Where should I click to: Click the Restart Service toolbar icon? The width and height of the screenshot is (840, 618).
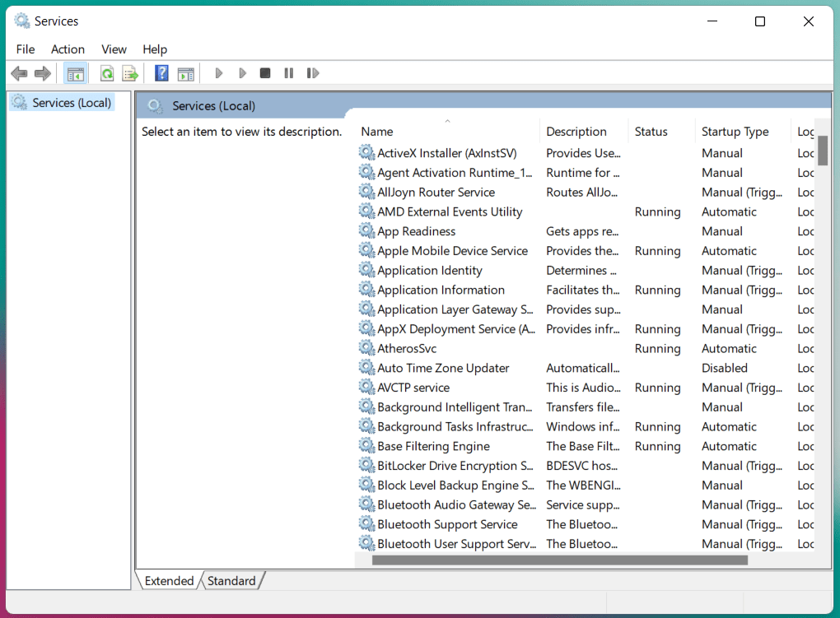pos(312,73)
